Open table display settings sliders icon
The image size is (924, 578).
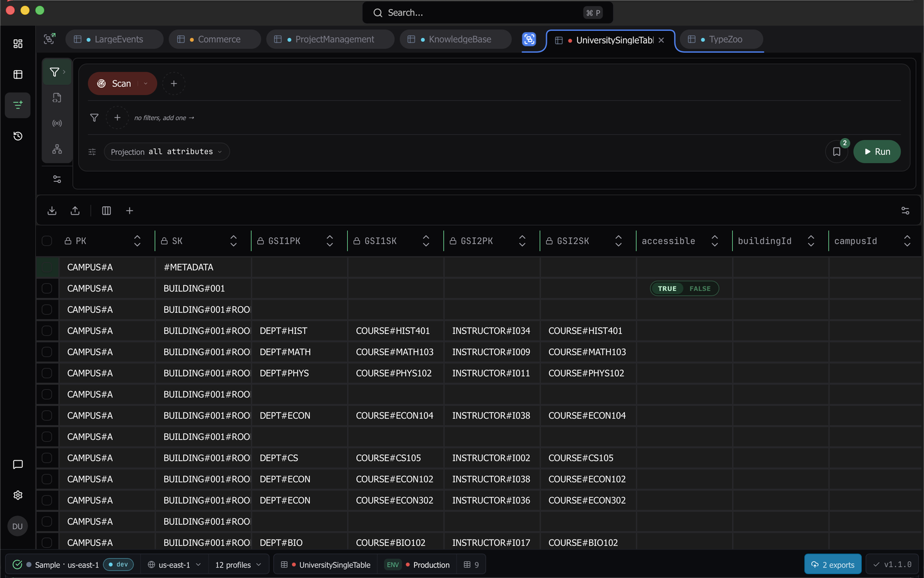click(x=905, y=211)
